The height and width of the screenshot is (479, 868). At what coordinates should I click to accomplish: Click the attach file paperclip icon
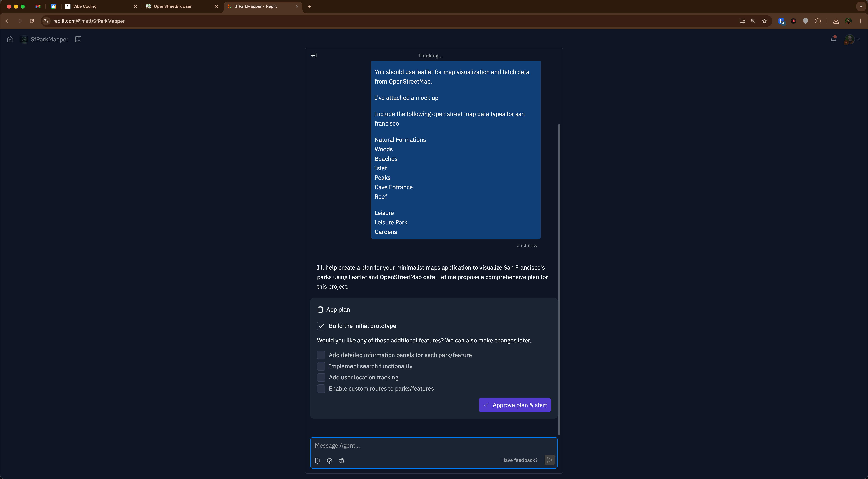click(317, 461)
